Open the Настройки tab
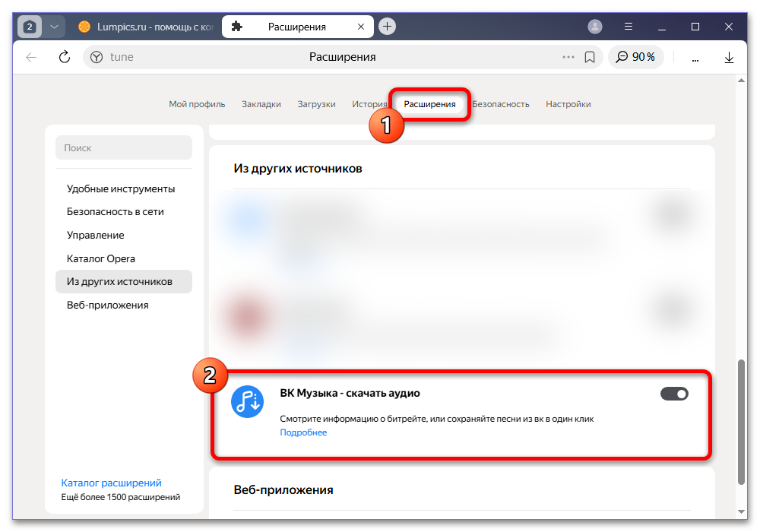Screen dimensions: 760x532 point(568,104)
